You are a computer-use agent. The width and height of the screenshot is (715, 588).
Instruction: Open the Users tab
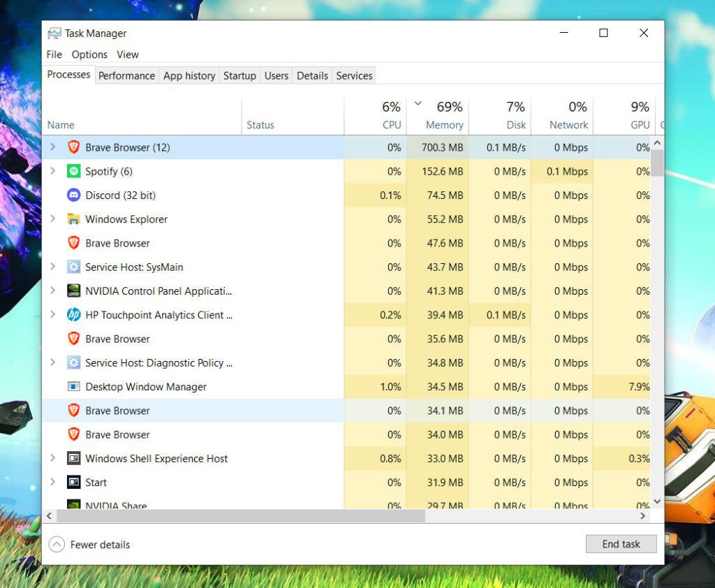(x=277, y=75)
